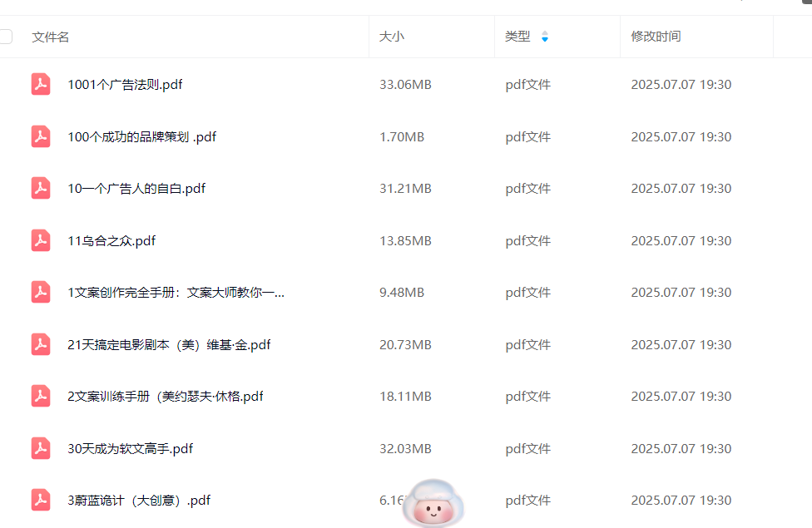
Task: Click the PDF icon for 30天成为软文高手.pdf
Action: 41,448
